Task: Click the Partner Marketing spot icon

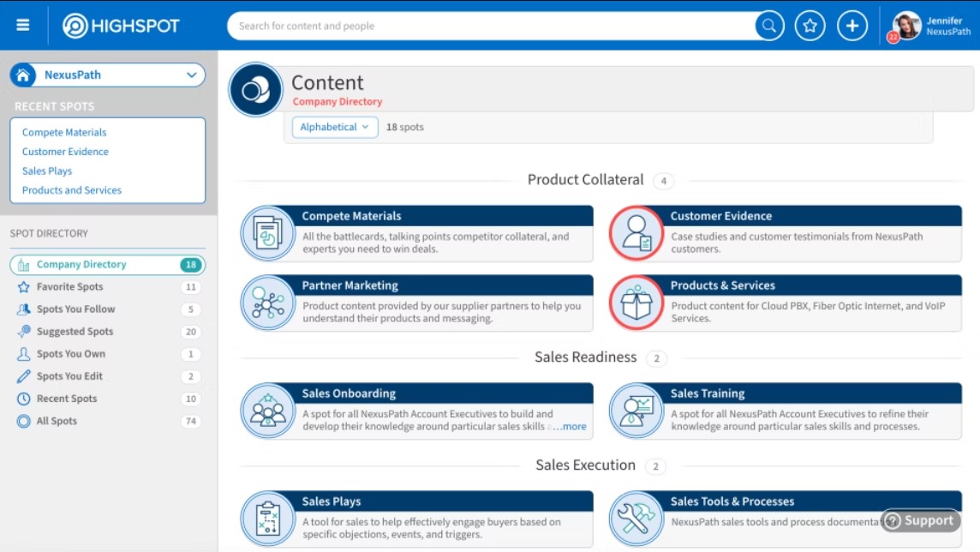Action: coord(267,303)
